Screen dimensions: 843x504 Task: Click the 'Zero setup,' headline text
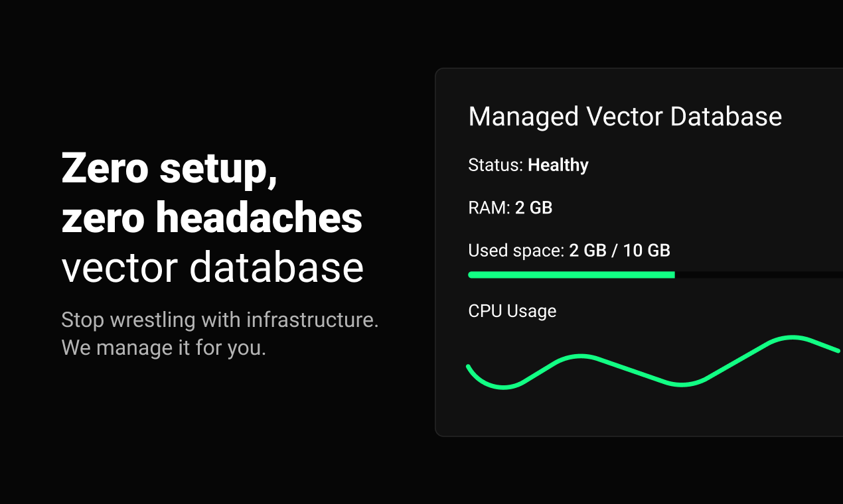(169, 170)
